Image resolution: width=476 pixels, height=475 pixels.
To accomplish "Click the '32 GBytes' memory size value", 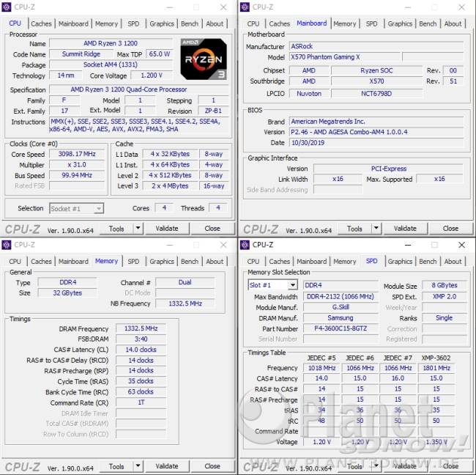I will point(67,293).
